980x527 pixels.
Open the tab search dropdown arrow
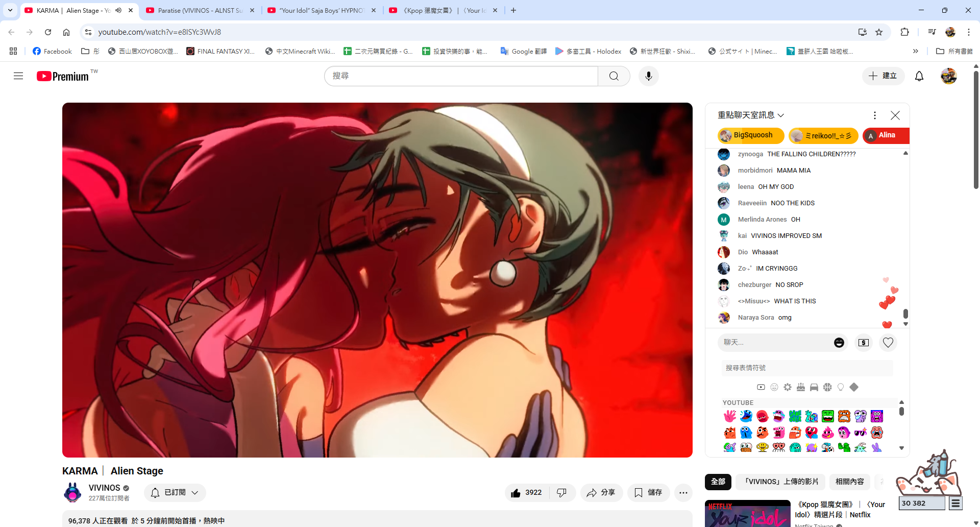pyautogui.click(x=10, y=10)
